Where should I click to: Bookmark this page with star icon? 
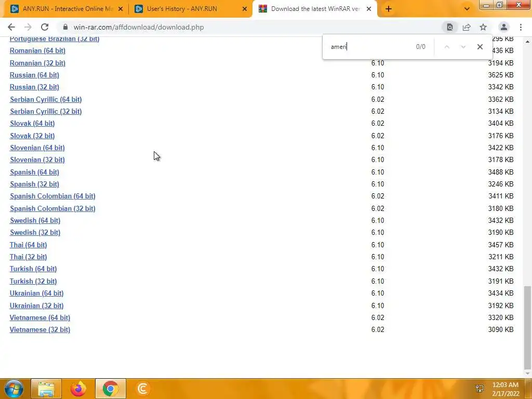pos(483,27)
